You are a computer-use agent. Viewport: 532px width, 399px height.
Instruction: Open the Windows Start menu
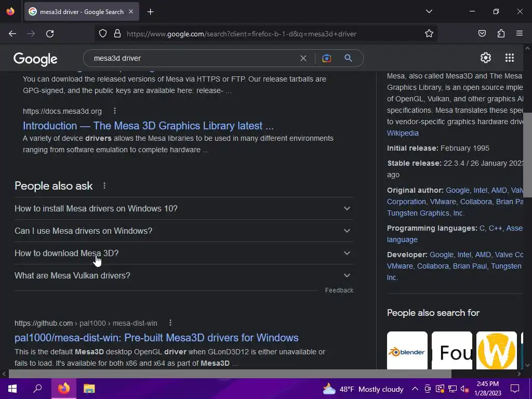point(12,389)
